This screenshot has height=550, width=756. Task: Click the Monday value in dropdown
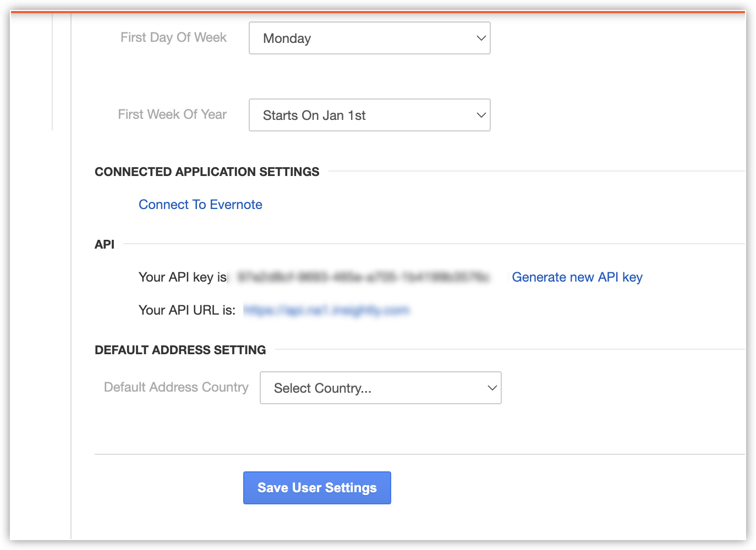click(x=287, y=38)
